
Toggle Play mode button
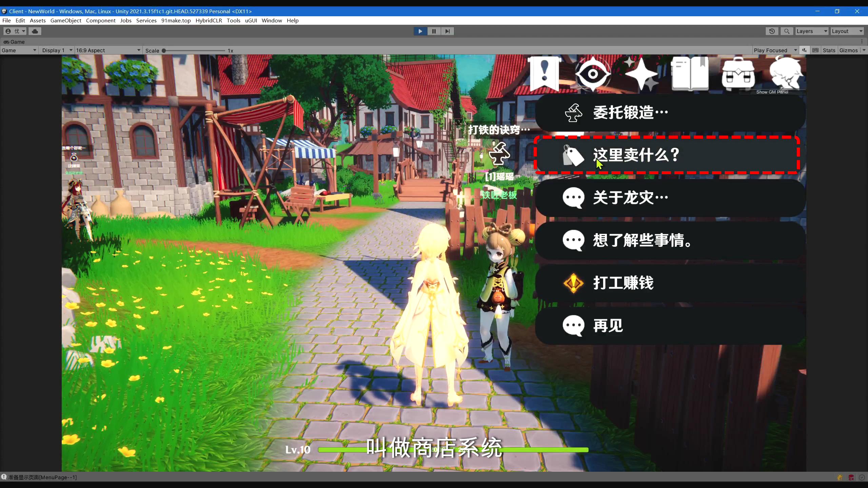tap(420, 31)
